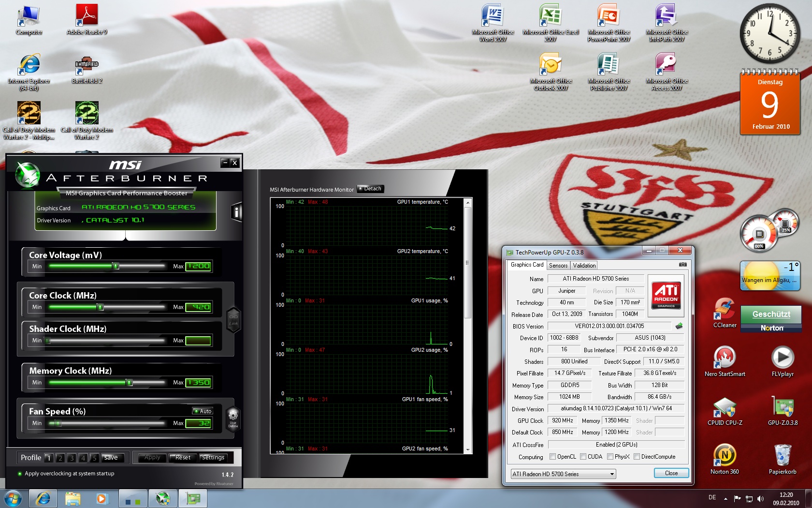Viewport: 812px width, 508px height.
Task: Select Afterburner profile slot 5
Action: coord(95,458)
